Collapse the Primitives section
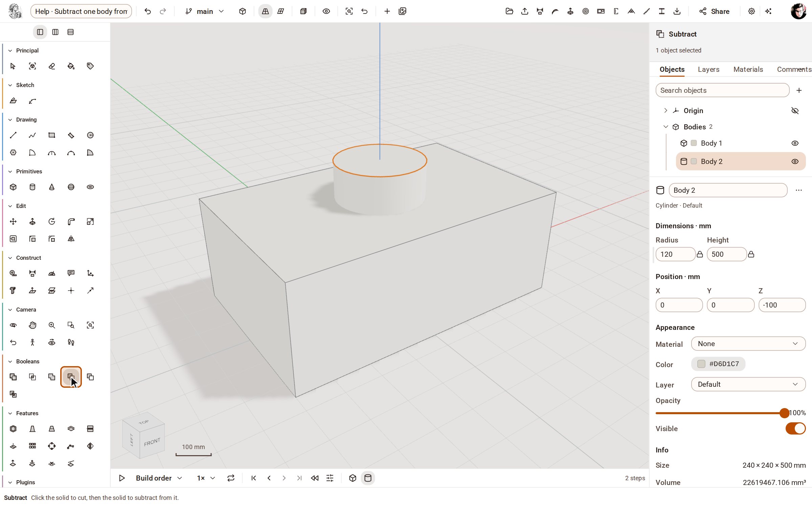Image resolution: width=812 pixels, height=508 pixels. tap(10, 171)
